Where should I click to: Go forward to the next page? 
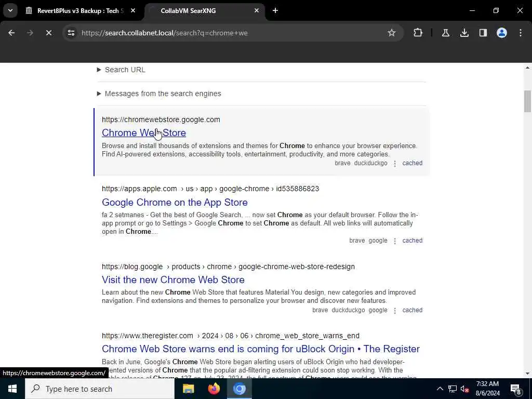click(30, 33)
